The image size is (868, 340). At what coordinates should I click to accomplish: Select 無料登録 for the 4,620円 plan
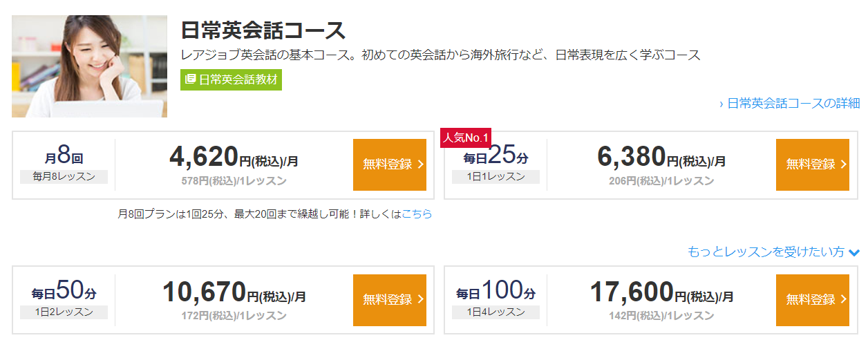coord(389,164)
